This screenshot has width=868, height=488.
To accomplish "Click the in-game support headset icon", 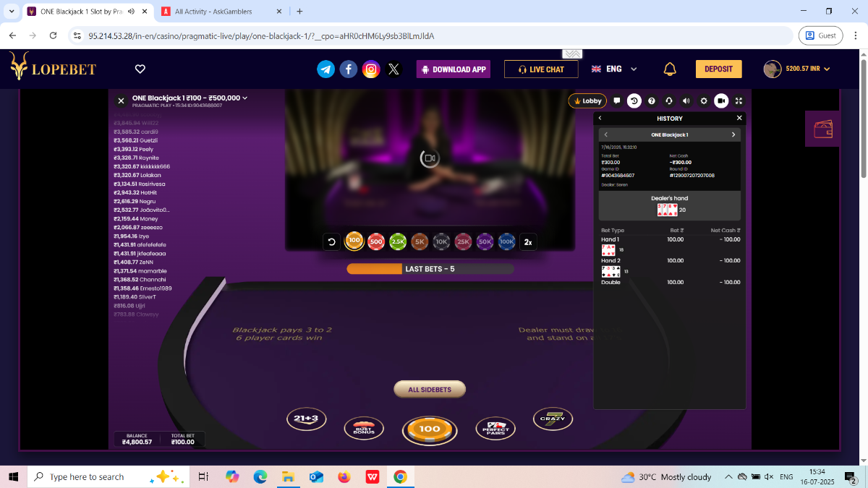I will pyautogui.click(x=669, y=101).
